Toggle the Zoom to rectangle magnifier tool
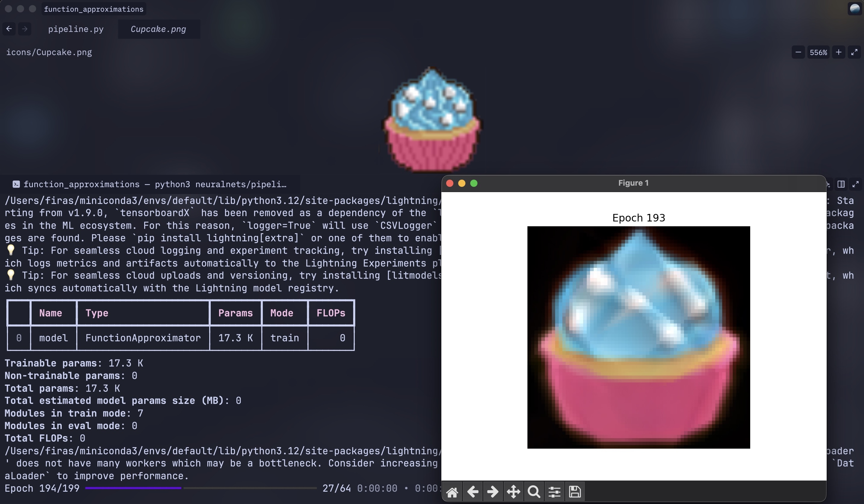The width and height of the screenshot is (864, 504). click(533, 492)
